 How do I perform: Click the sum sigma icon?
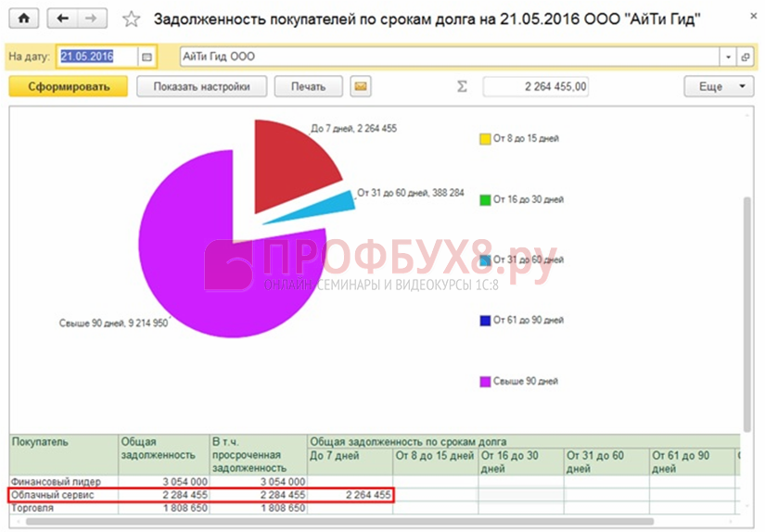(x=462, y=87)
